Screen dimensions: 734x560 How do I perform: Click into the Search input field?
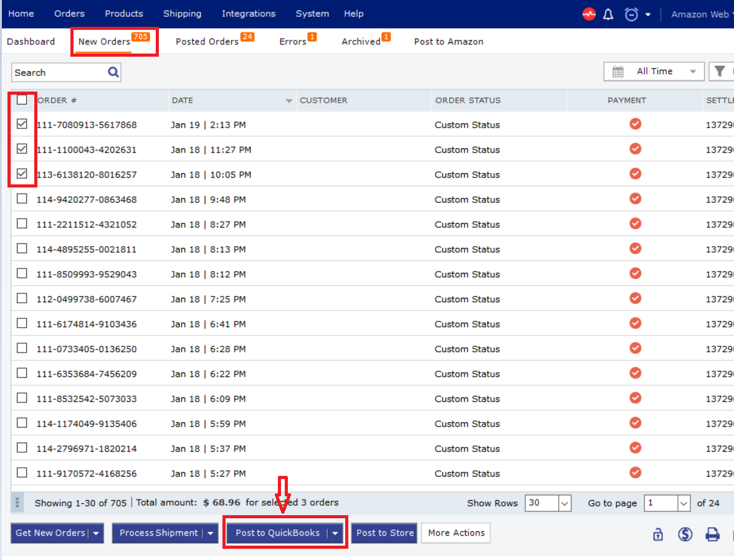tap(59, 72)
